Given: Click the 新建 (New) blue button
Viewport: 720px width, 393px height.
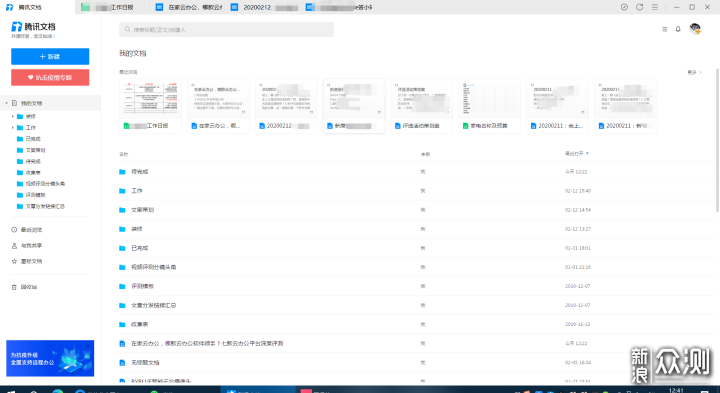Looking at the screenshot, I should [x=50, y=56].
